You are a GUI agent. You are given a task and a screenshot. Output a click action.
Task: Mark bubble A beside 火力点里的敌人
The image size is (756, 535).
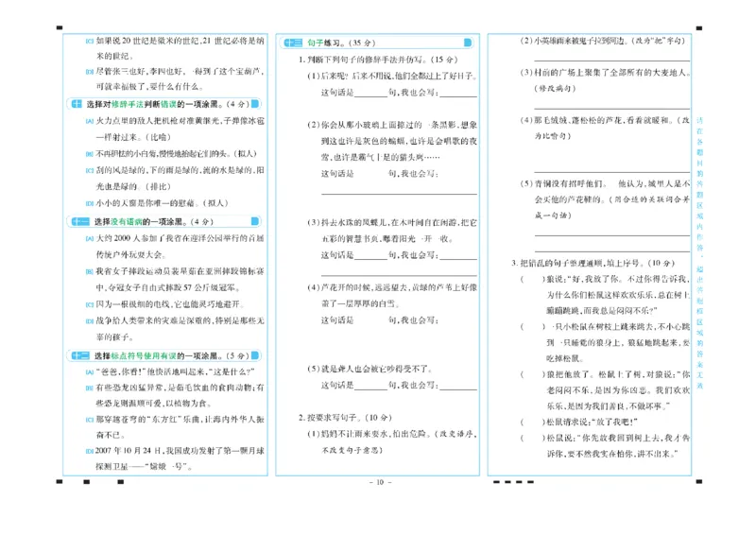[x=89, y=122]
